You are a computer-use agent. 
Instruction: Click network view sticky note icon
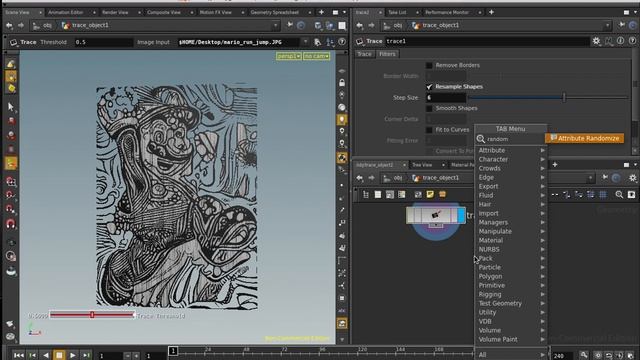[x=430, y=195]
